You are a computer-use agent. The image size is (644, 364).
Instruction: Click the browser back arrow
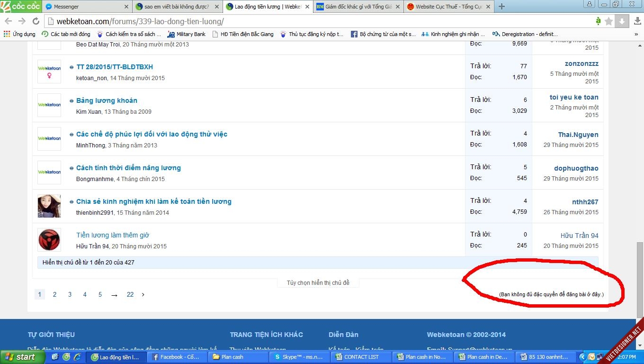pos(9,21)
